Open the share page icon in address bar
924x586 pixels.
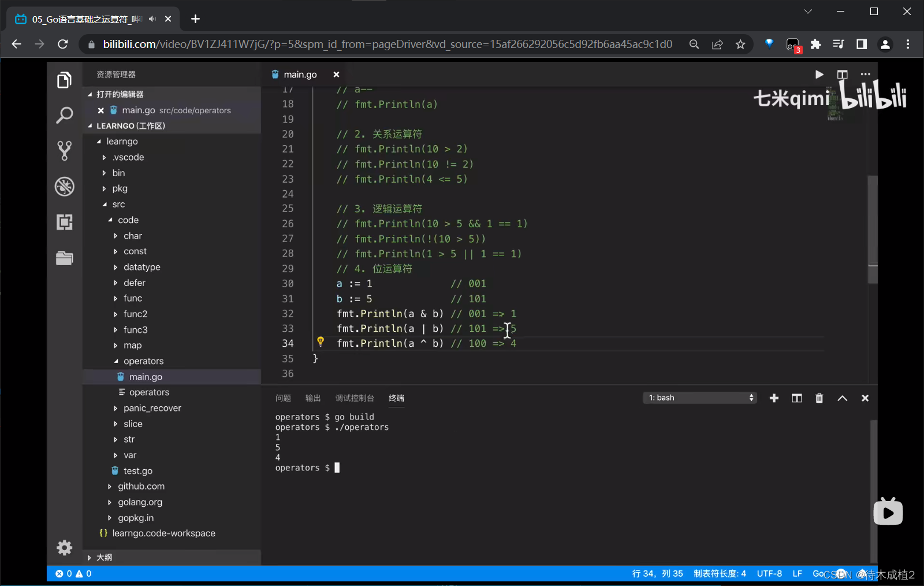[717, 44]
